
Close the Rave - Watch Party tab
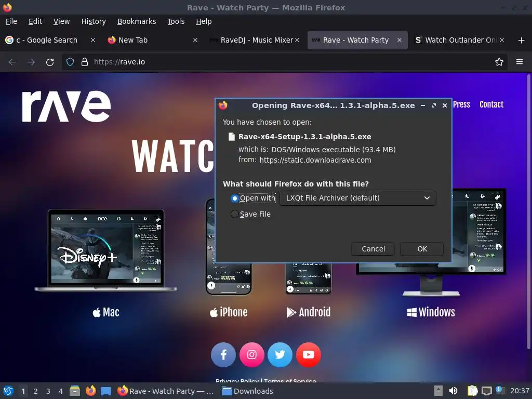click(400, 40)
